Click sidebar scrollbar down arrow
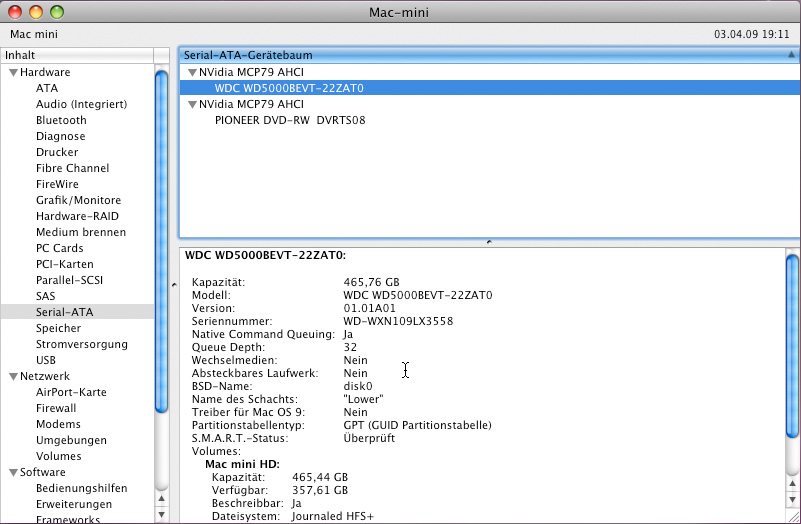801x524 pixels. 161,514
